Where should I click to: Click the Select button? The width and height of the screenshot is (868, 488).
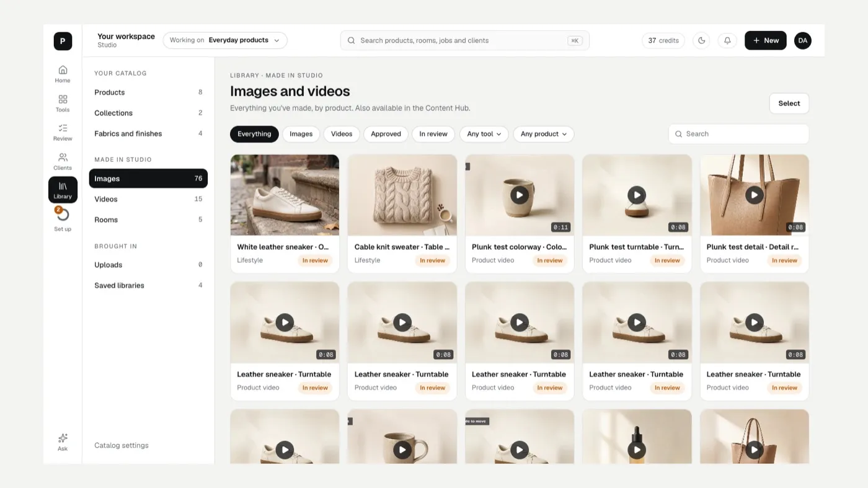(x=789, y=104)
